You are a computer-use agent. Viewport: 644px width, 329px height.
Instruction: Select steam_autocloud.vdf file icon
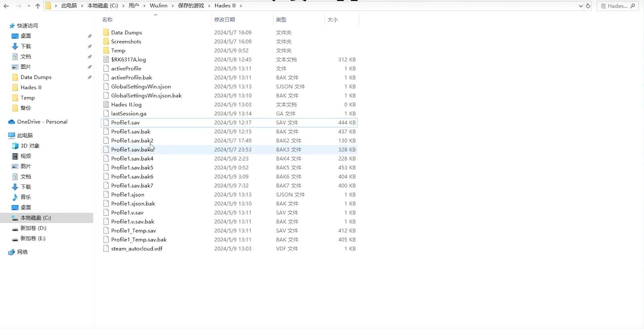pyautogui.click(x=106, y=248)
